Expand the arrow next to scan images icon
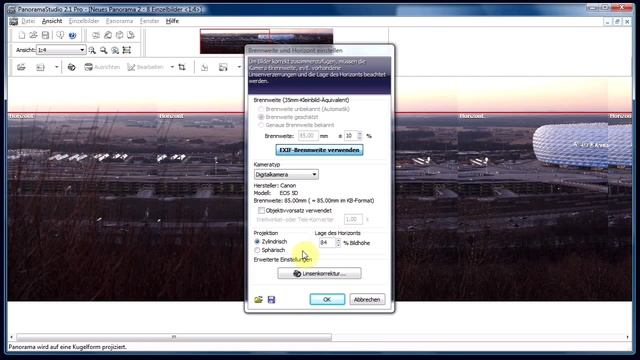 [56, 67]
